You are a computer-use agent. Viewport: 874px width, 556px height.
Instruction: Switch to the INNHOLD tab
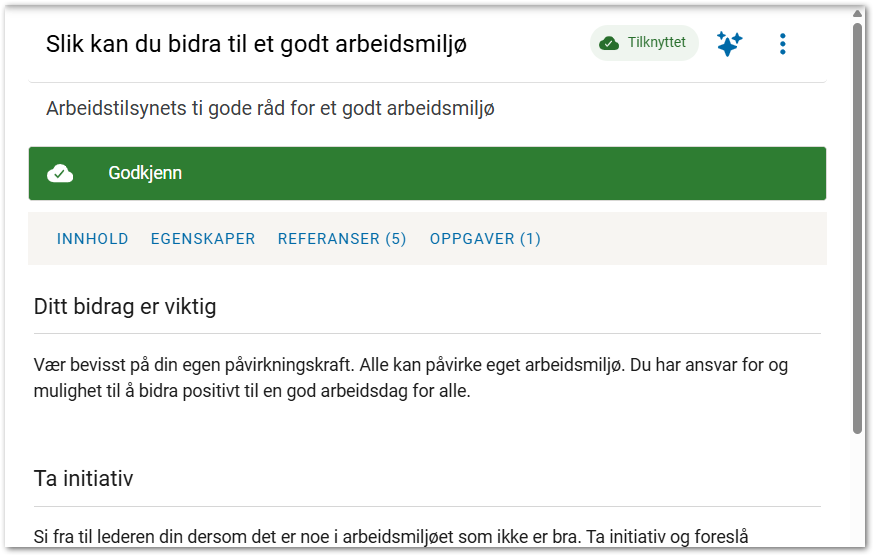93,239
